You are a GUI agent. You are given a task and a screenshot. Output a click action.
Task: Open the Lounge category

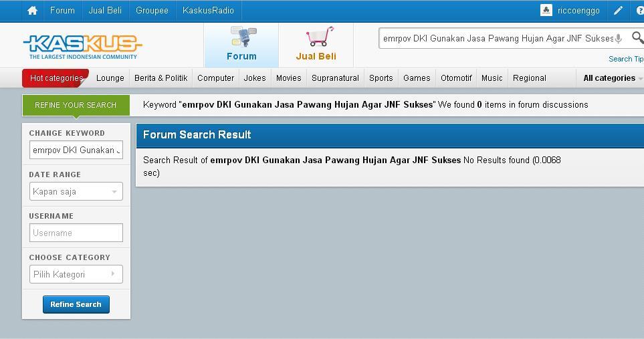coord(110,78)
